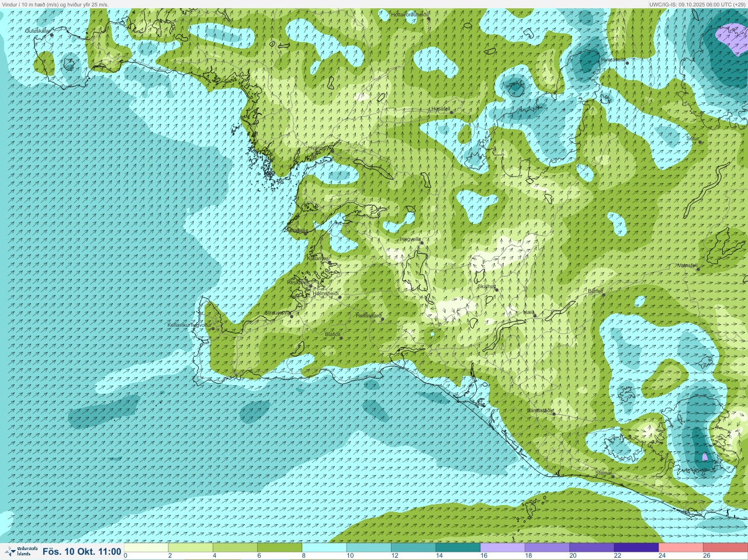Select the 10–12 m/s turquoise swatch

pos(369,548)
